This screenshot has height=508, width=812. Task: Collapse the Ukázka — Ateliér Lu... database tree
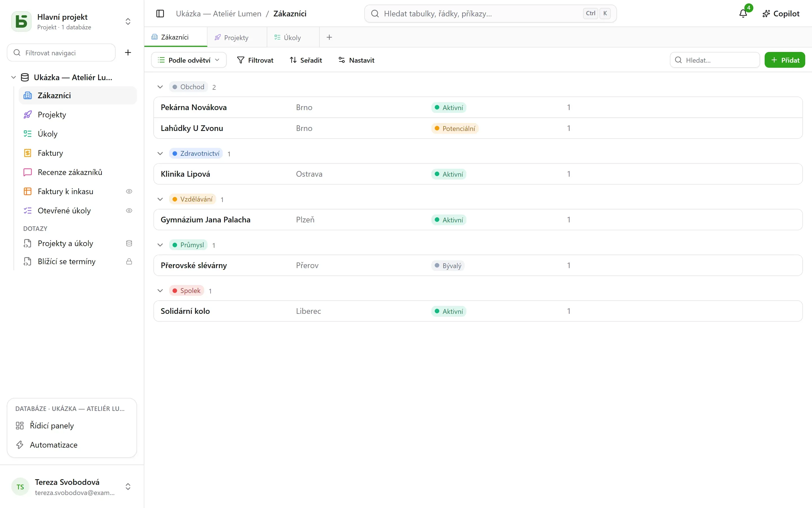pos(14,77)
